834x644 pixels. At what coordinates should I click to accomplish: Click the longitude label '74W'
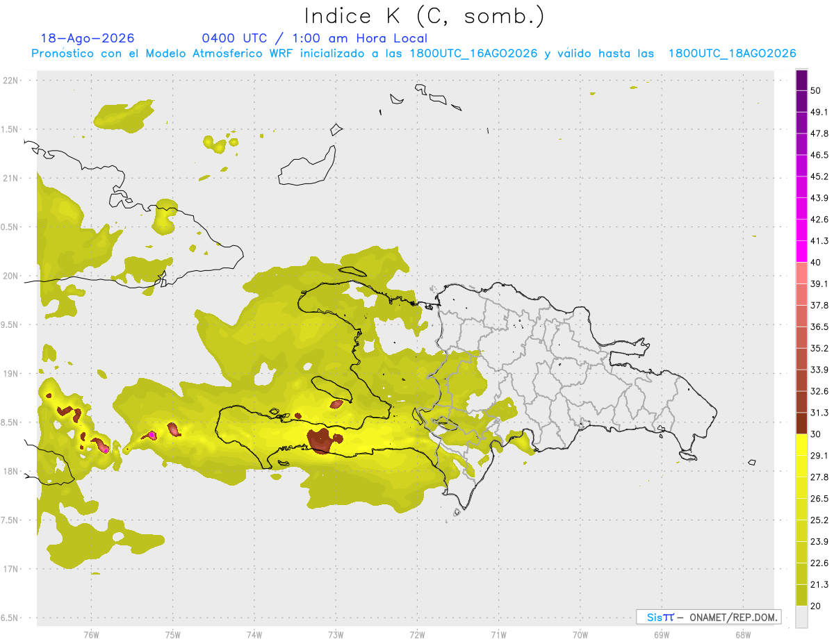(x=254, y=635)
